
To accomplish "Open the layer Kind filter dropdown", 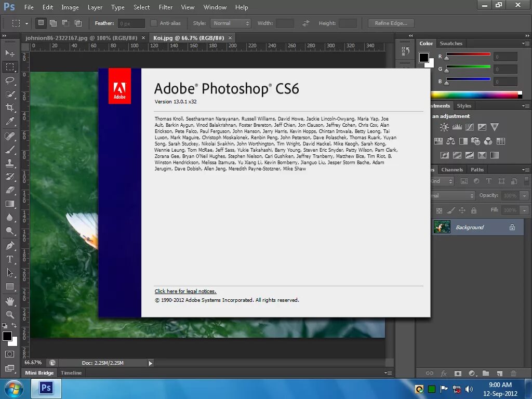I will point(442,181).
